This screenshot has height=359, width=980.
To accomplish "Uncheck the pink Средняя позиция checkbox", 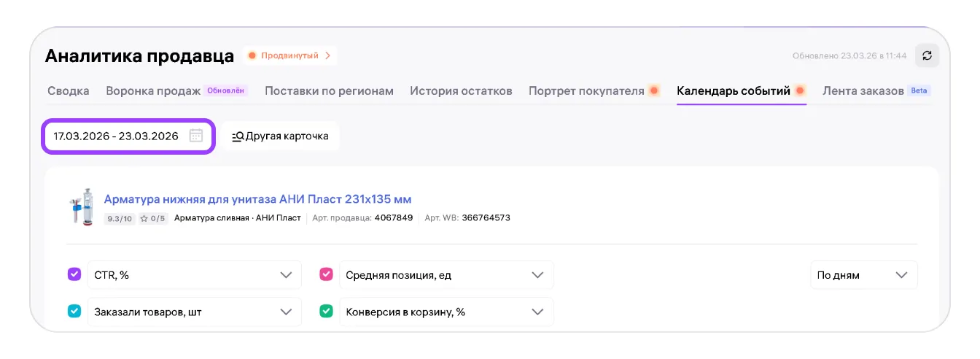I will coord(326,274).
